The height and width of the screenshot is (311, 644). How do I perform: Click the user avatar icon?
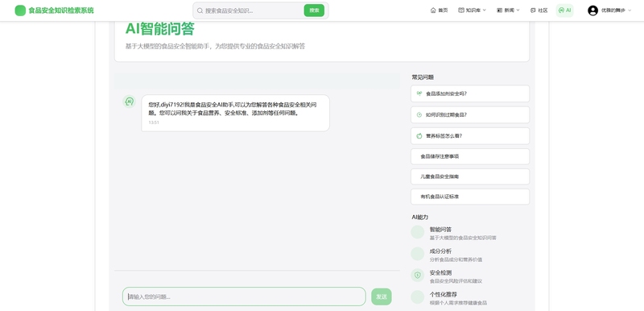tap(592, 10)
